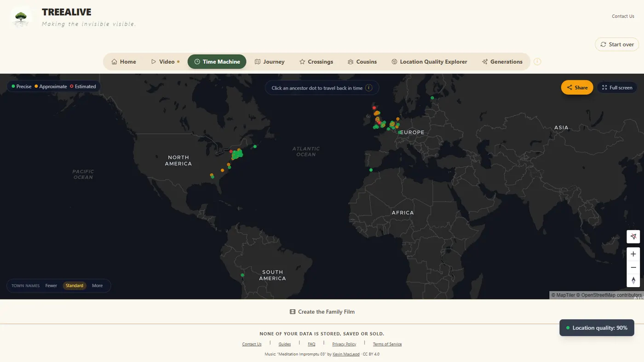Image resolution: width=644 pixels, height=362 pixels.
Task: Set town names to Fewer
Action: (51, 286)
